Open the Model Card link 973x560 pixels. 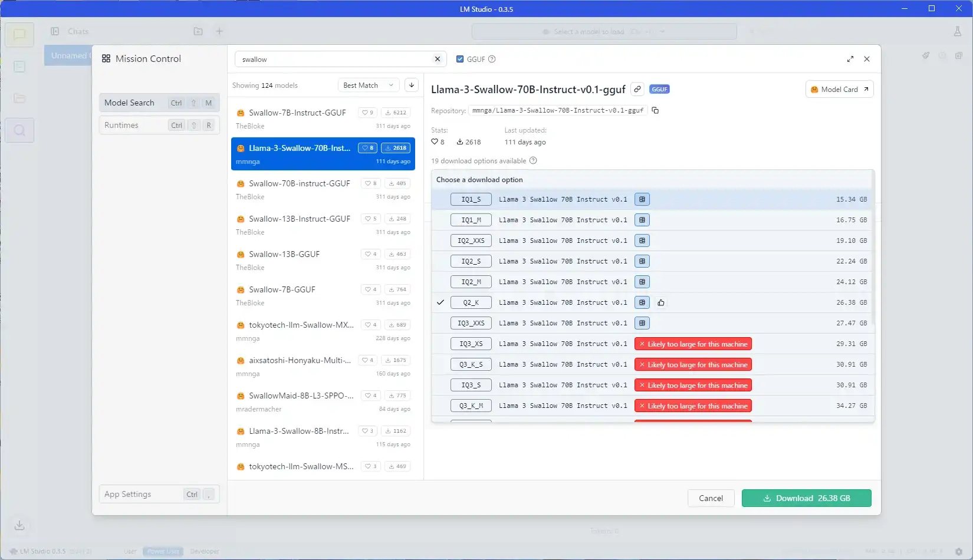(x=839, y=89)
